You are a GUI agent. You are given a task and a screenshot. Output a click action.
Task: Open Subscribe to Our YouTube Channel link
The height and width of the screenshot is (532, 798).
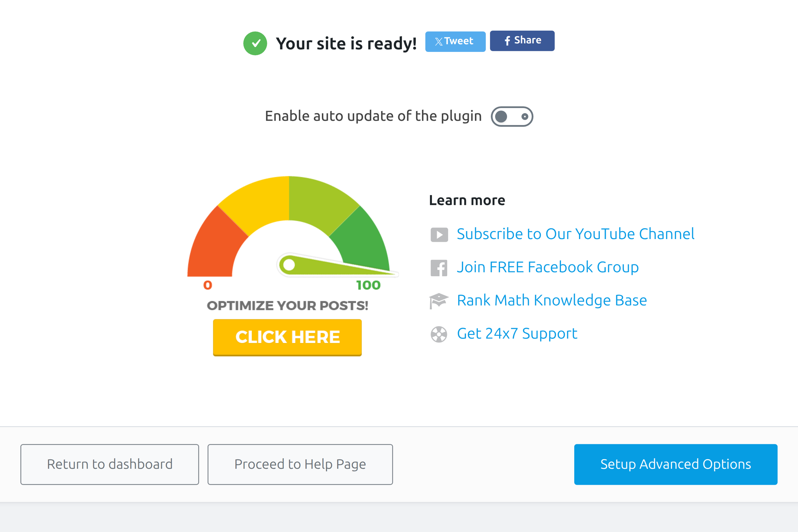(576, 234)
